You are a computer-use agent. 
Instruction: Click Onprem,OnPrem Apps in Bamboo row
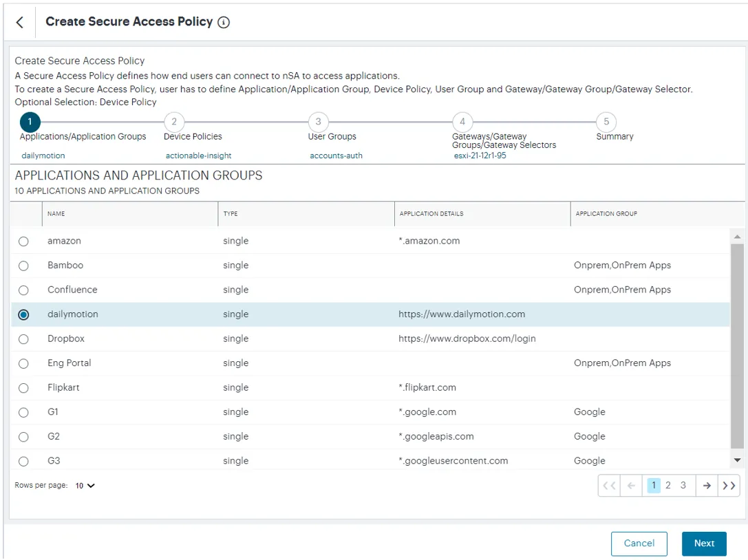point(622,266)
